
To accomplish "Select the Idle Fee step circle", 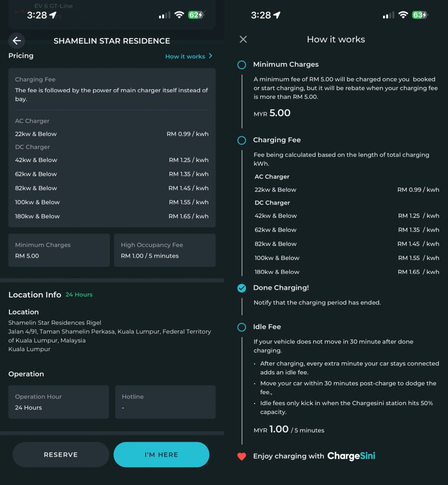I will pyautogui.click(x=242, y=327).
